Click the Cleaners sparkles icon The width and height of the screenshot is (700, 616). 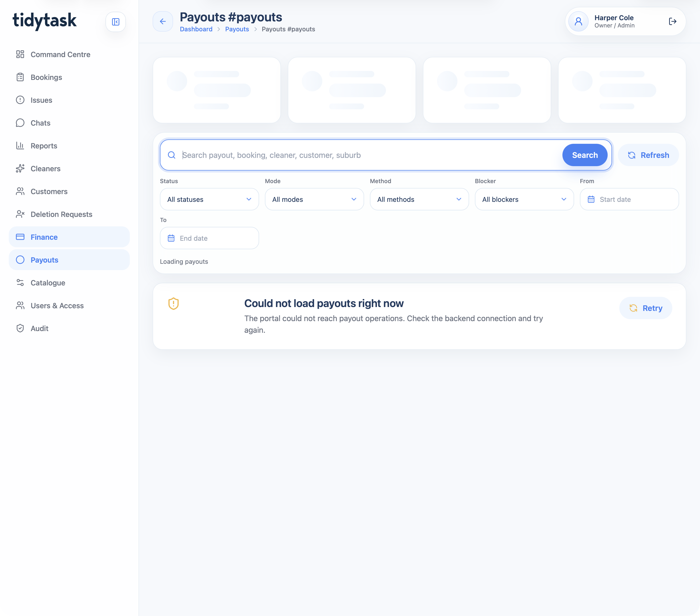click(x=20, y=168)
